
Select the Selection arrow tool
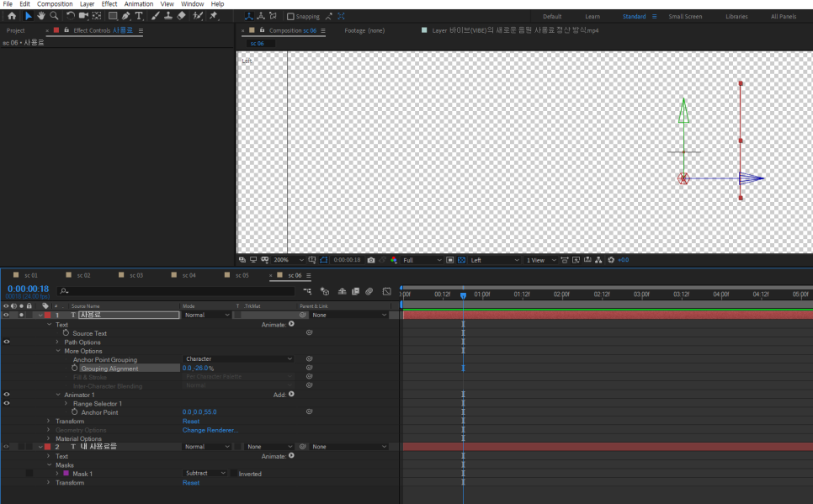(x=28, y=16)
